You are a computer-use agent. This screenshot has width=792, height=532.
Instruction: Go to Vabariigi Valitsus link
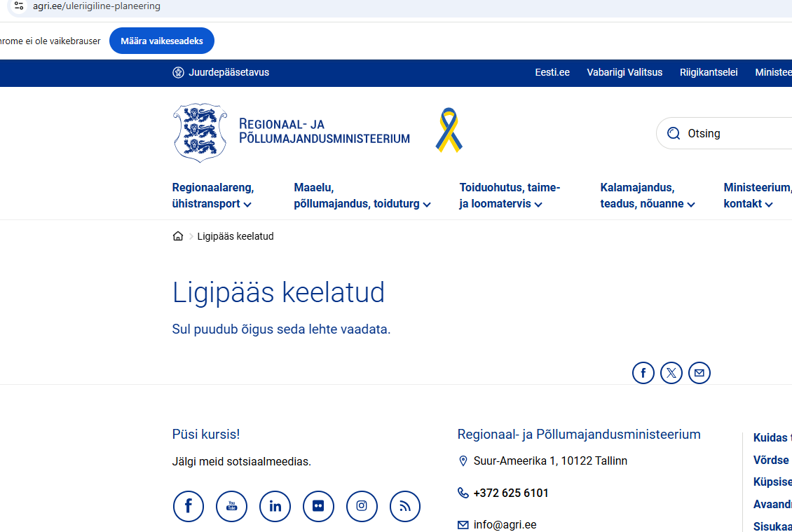[624, 72]
